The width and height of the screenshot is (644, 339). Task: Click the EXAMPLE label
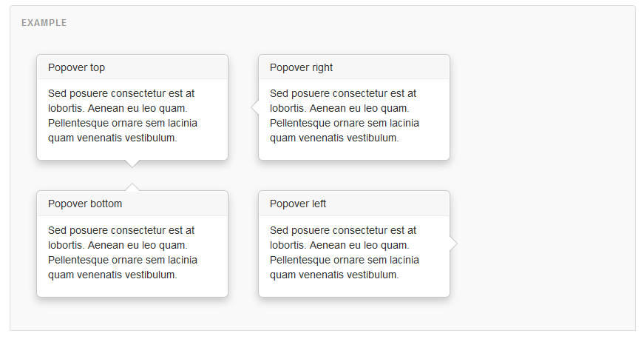[44, 23]
